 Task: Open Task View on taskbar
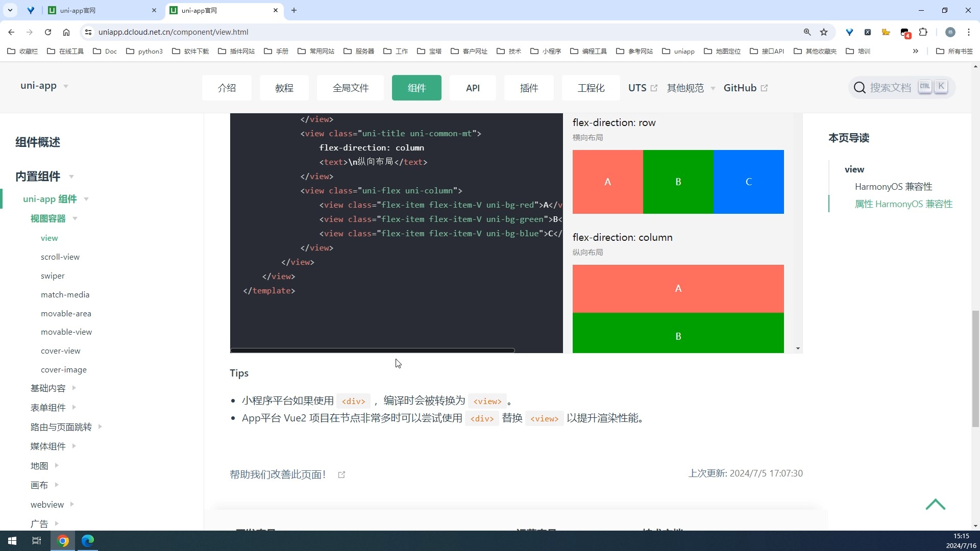click(x=36, y=541)
